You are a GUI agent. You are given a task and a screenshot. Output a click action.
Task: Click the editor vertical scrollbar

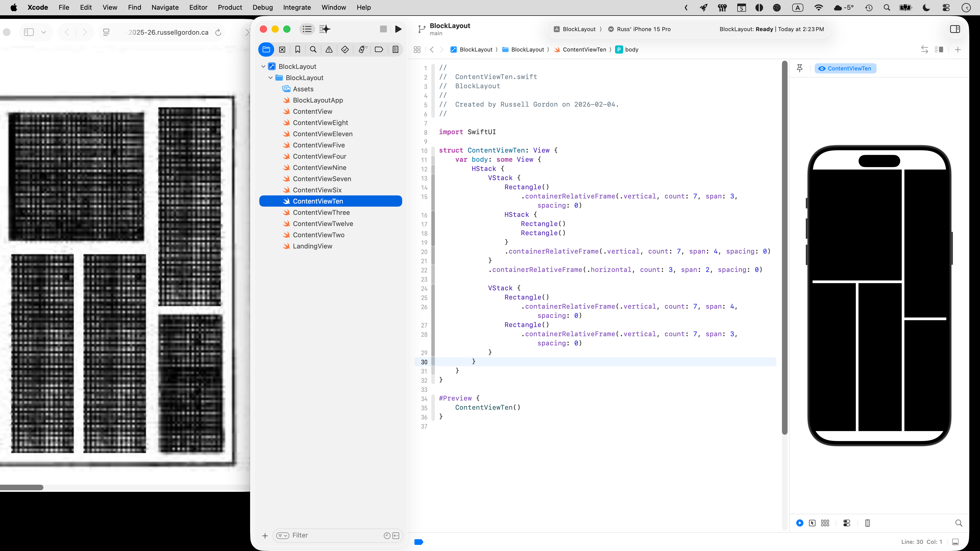(x=785, y=247)
